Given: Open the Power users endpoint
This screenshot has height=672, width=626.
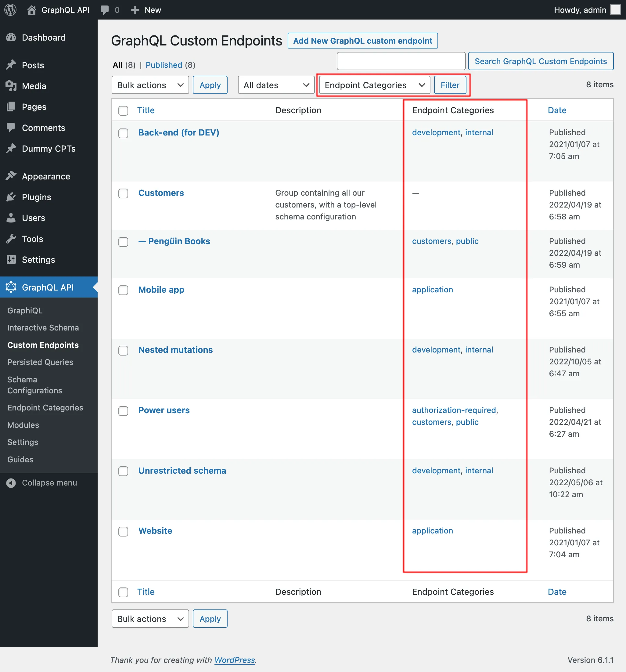Looking at the screenshot, I should 164,410.
